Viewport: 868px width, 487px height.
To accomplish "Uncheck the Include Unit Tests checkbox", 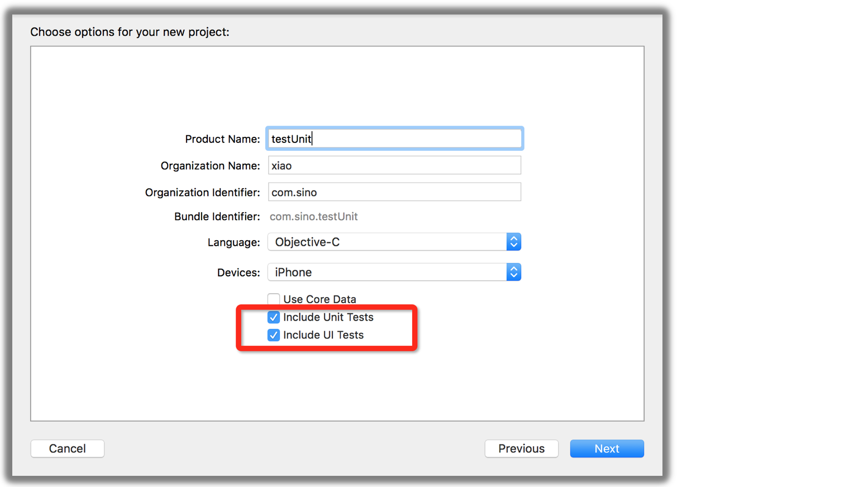I will tap(274, 317).
